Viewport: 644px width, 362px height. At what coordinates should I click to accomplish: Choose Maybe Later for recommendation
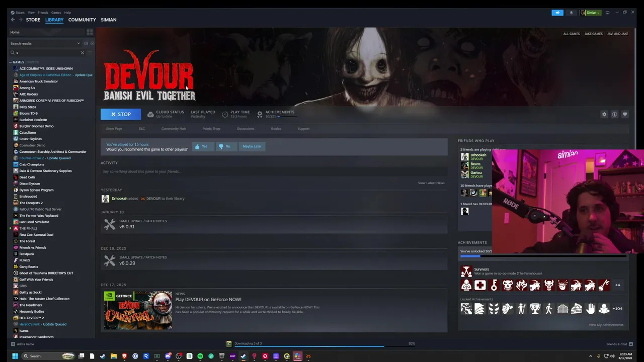click(252, 146)
